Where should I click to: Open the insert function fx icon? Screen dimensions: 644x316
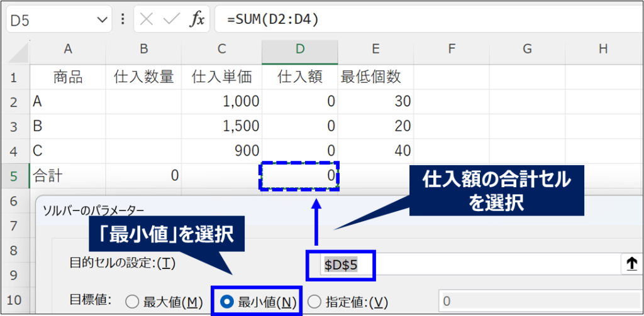point(197,19)
